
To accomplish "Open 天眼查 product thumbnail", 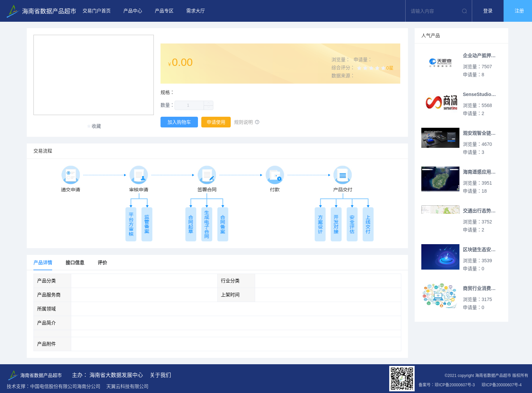I will tap(440, 63).
